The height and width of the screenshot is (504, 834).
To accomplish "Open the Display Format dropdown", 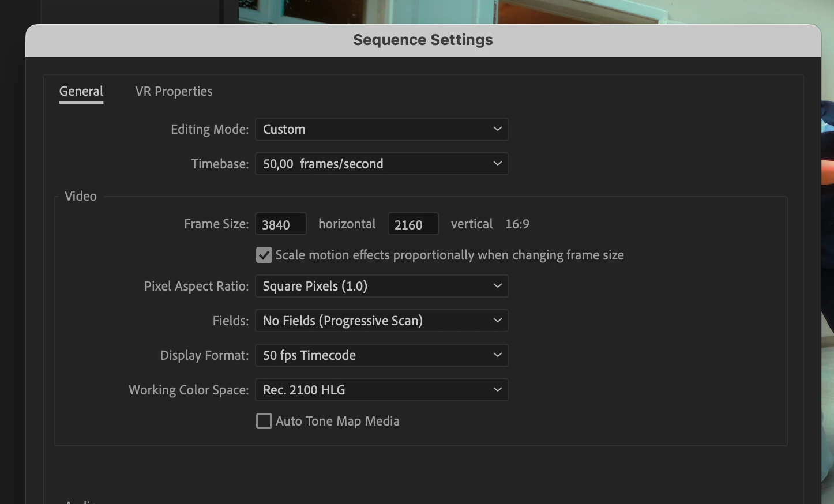I will point(381,355).
